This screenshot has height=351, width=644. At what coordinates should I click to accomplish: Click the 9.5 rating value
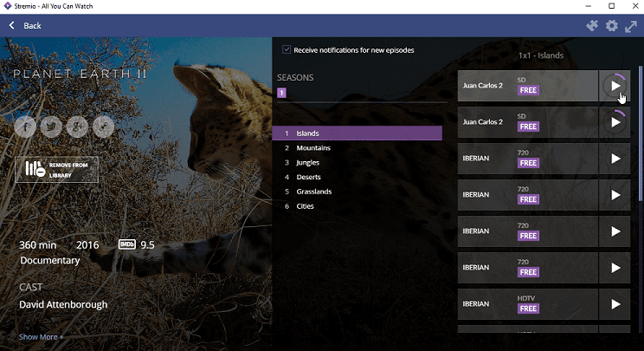coord(147,245)
